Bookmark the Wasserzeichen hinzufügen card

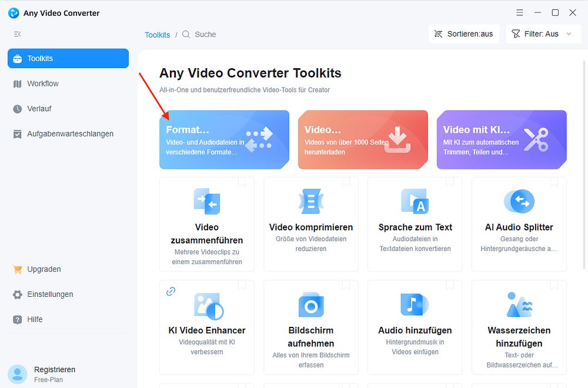pos(554,285)
